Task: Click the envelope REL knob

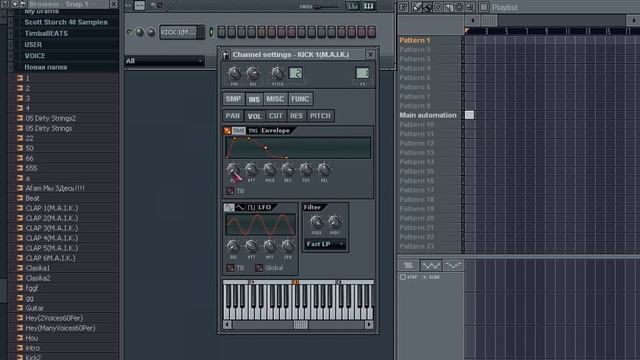Action: click(324, 169)
